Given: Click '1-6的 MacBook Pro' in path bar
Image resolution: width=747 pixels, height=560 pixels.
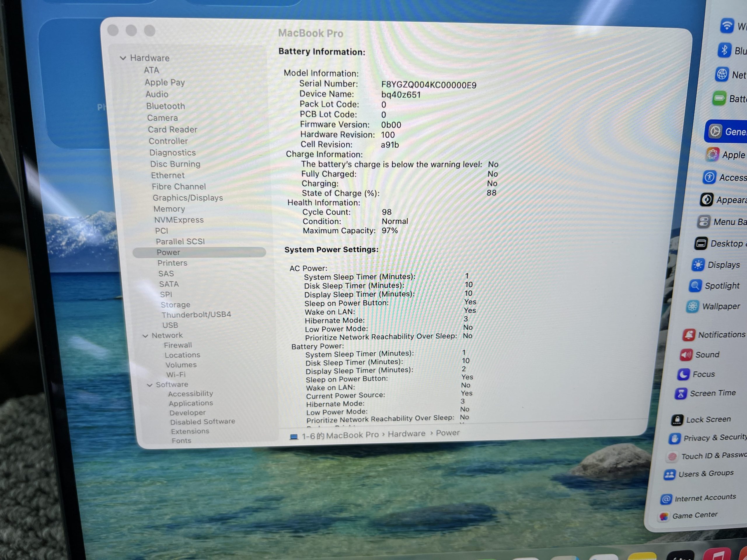Looking at the screenshot, I should click(x=340, y=435).
